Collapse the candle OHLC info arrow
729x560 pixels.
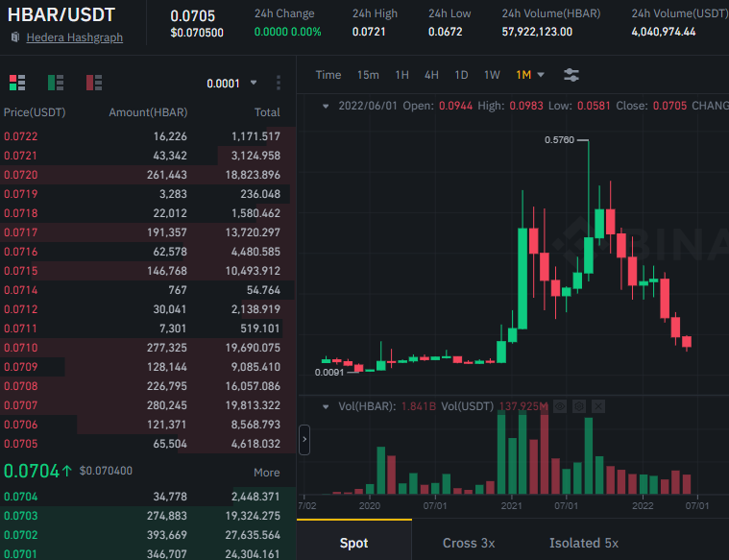point(326,106)
